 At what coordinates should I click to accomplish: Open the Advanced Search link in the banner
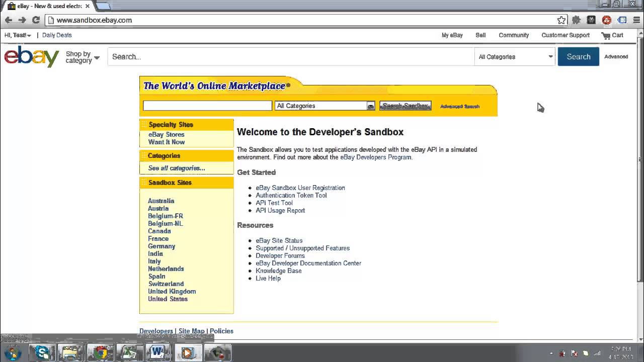pos(460,107)
